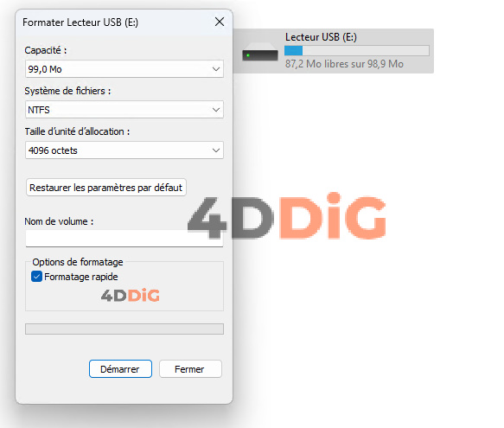This screenshot has width=504, height=428.
Task: Open the Capacité dropdown
Action: [124, 69]
